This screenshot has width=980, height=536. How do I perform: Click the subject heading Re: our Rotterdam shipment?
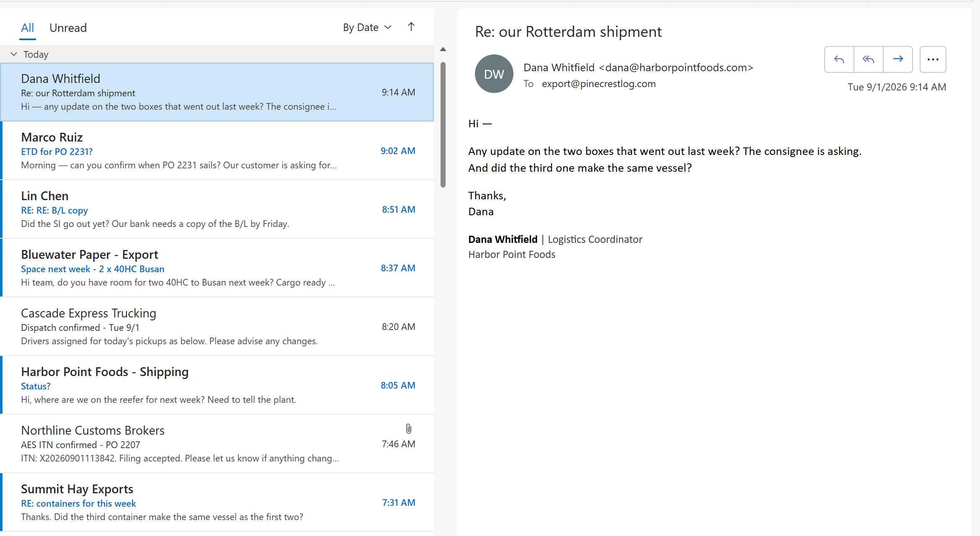tap(568, 32)
